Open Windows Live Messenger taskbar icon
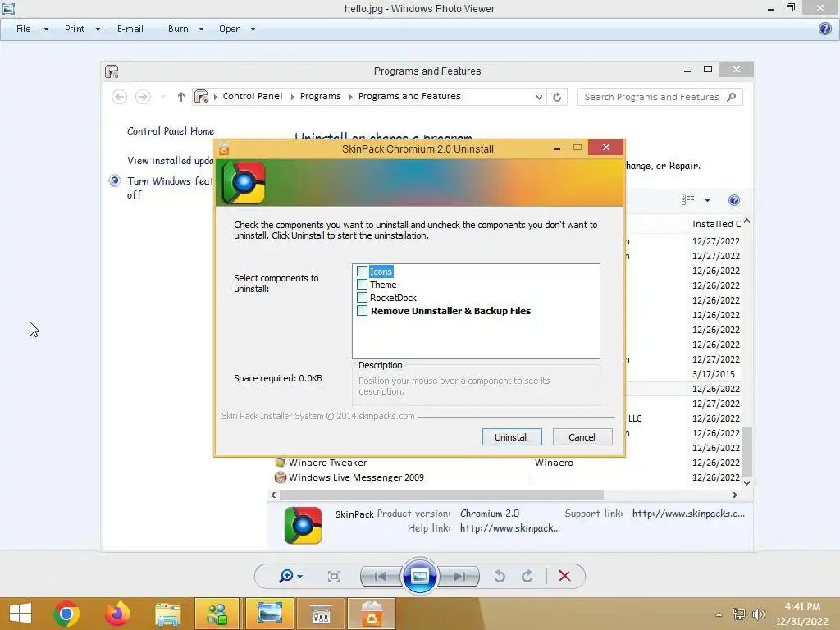The height and width of the screenshot is (630, 840). click(217, 614)
